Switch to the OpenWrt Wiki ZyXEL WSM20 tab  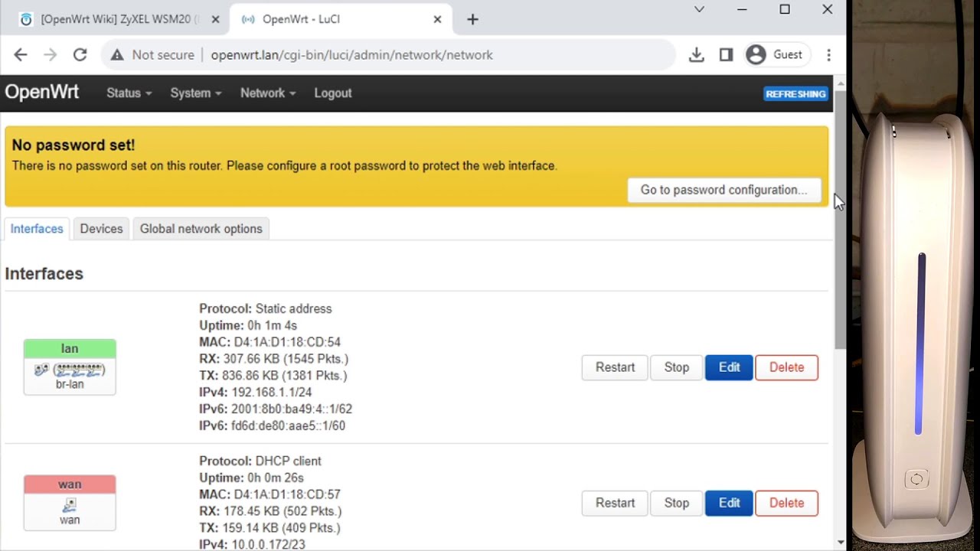point(115,19)
